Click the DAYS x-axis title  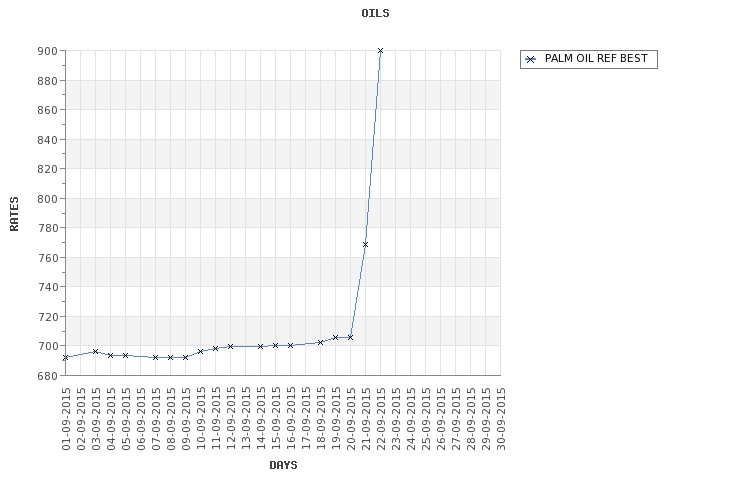[x=283, y=465]
